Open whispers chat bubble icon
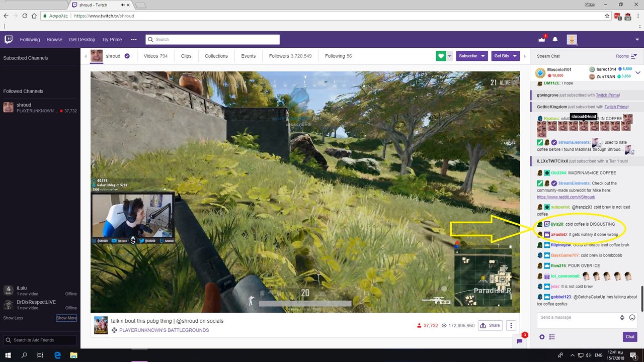644x362 pixels. pyautogui.click(x=520, y=341)
